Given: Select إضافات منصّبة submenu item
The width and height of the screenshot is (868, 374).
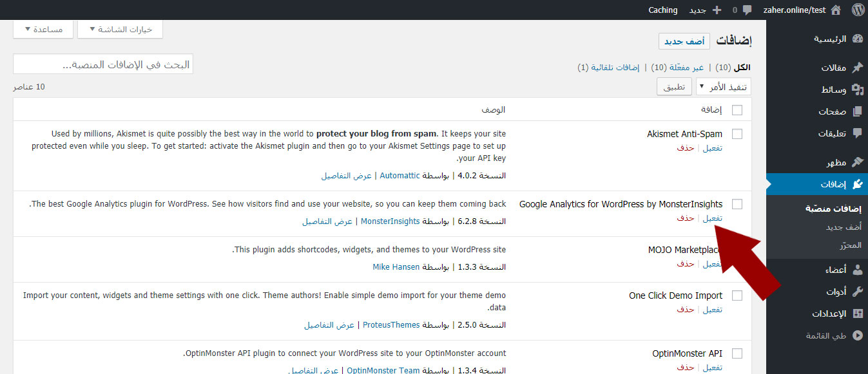Looking at the screenshot, I should (x=833, y=209).
